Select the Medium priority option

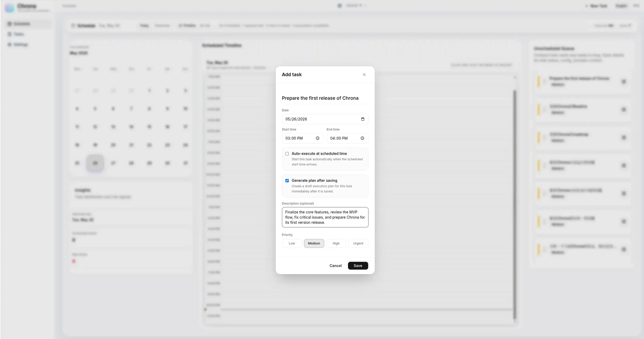pos(314,243)
